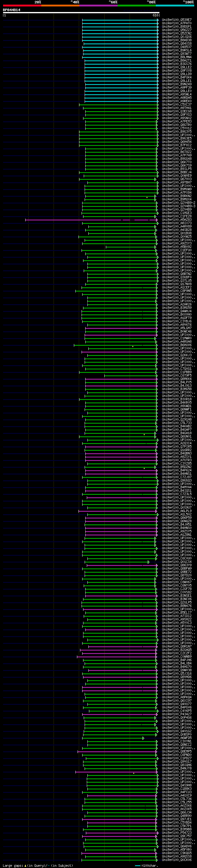The height and width of the screenshot is (868, 197).
Task: Click the green ~80% legend color segment
Action: click(x=137, y=6)
